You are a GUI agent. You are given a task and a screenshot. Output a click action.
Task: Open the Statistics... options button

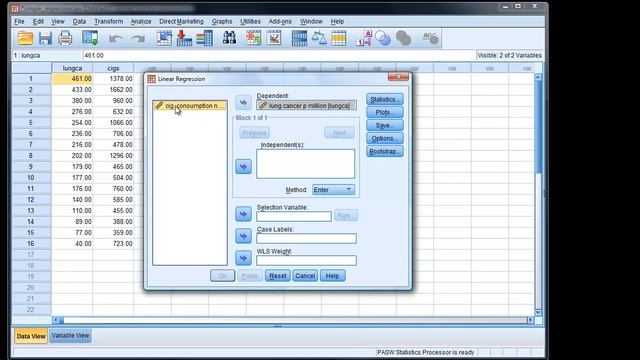384,99
